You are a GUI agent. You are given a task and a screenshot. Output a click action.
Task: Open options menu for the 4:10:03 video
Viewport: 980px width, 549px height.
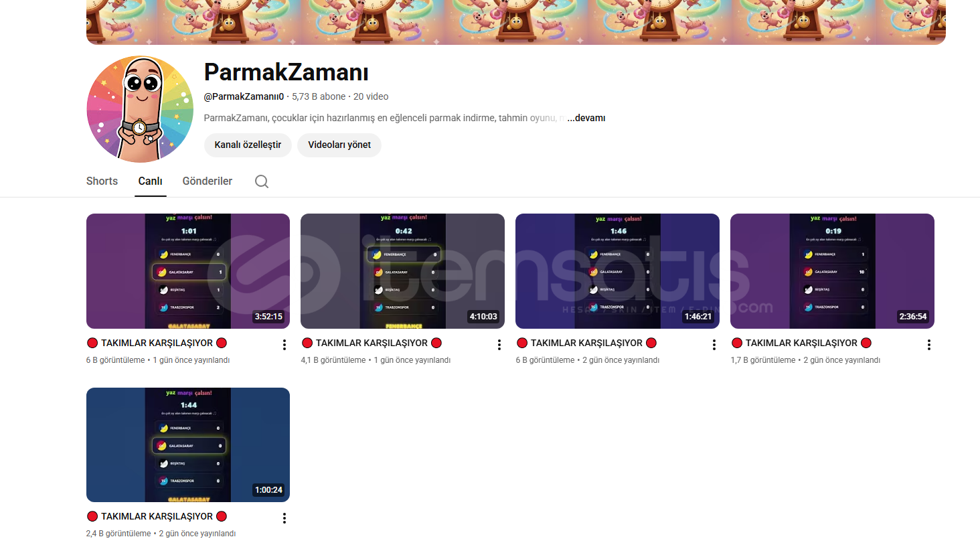tap(499, 345)
